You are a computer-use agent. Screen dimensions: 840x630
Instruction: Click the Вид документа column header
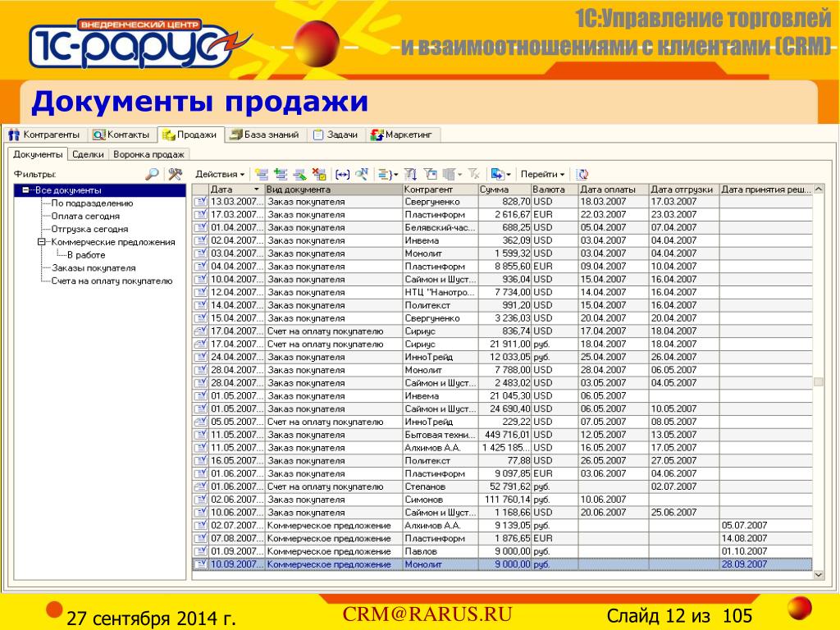tap(333, 189)
